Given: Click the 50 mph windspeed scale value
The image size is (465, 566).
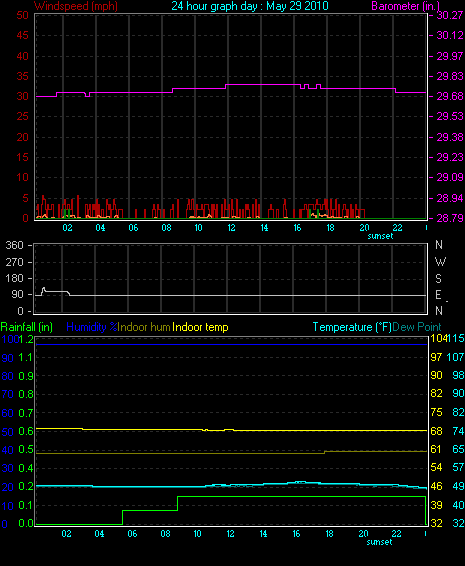Looking at the screenshot, I should (x=22, y=15).
